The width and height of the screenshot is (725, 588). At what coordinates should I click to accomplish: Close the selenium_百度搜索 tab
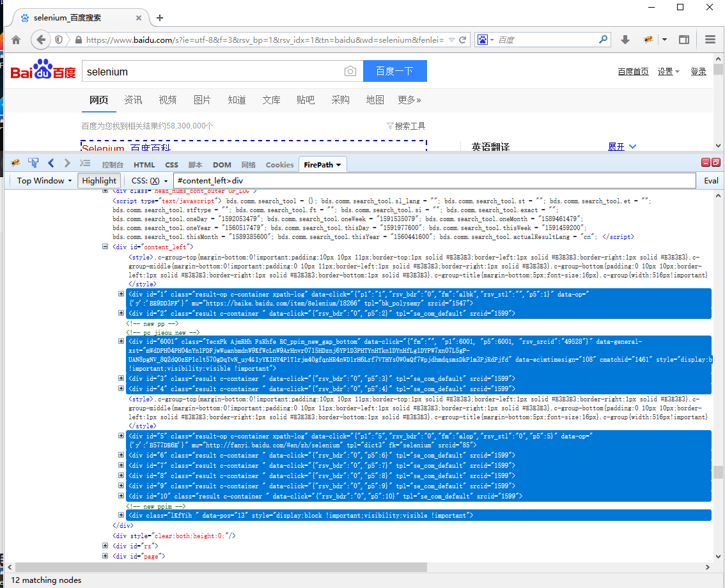click(x=139, y=18)
